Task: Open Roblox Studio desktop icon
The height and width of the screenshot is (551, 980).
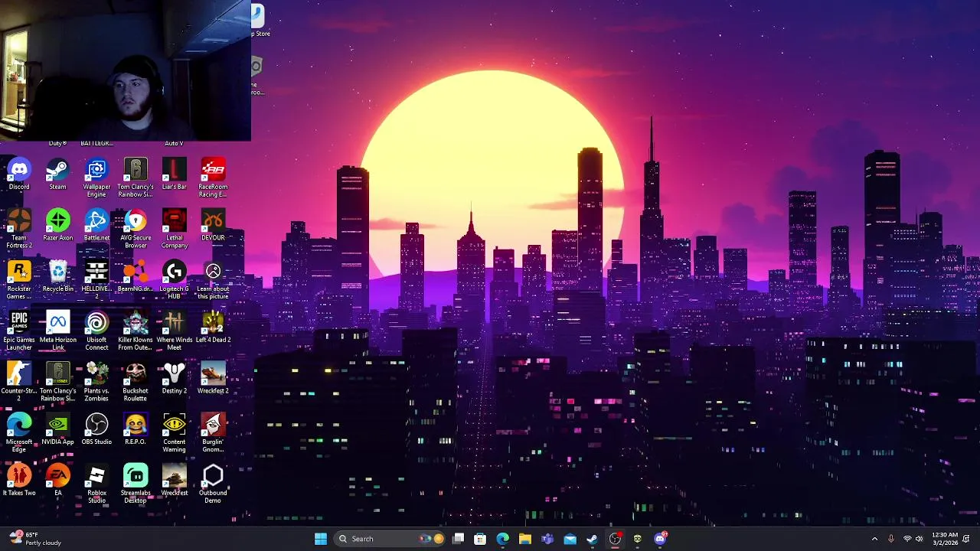Action: coord(96,484)
